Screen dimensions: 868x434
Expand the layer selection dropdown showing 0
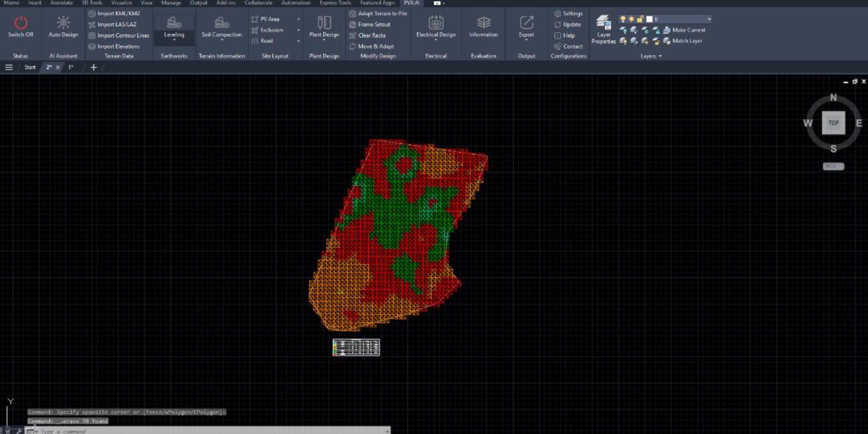[x=709, y=18]
